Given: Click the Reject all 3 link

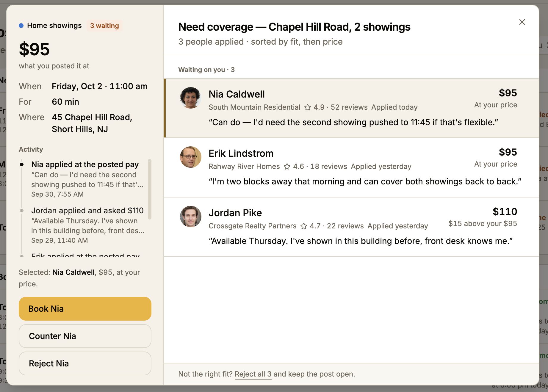Looking at the screenshot, I should point(253,374).
